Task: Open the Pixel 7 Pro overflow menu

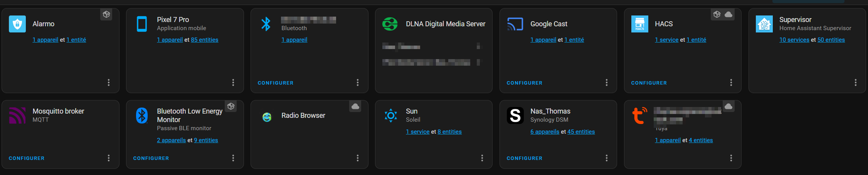Action: [x=233, y=83]
